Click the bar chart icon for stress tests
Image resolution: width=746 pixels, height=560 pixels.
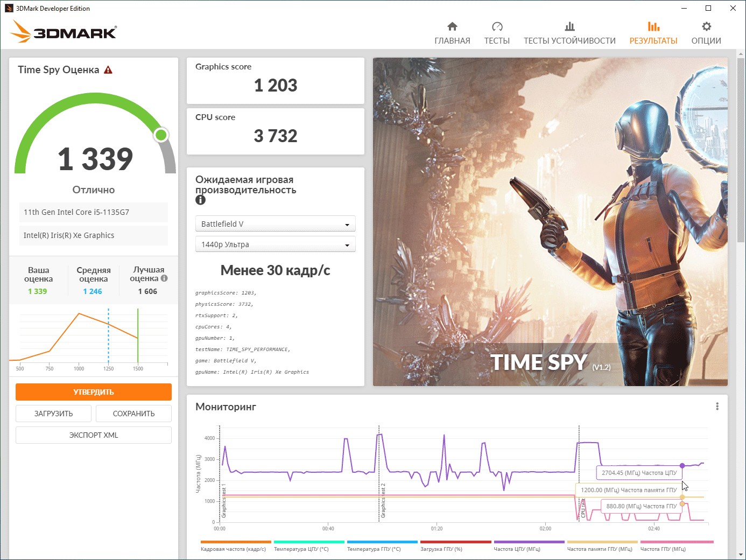[569, 26]
